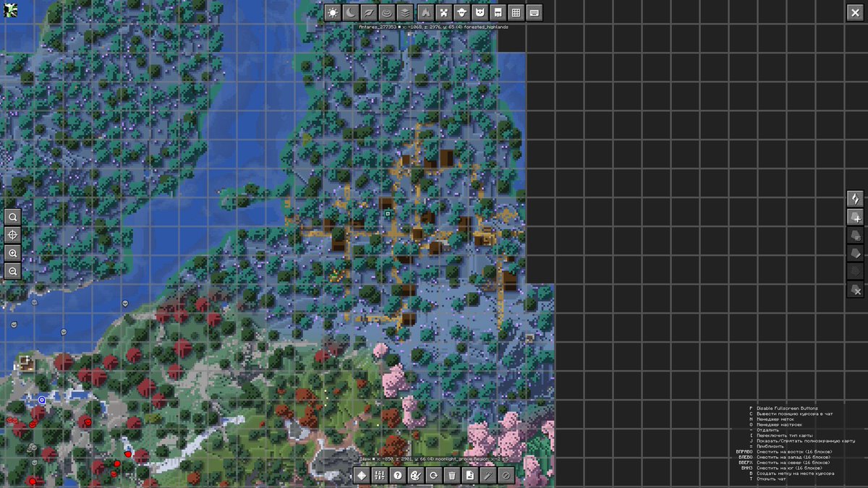Image resolution: width=868 pixels, height=488 pixels.
Task: Click the 'Открыть чат' help line
Action: [x=771, y=479]
